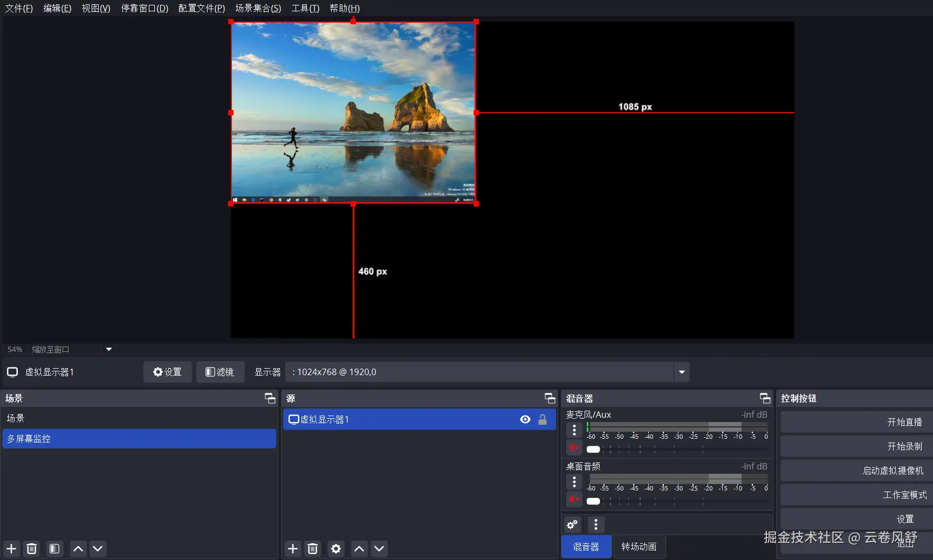Open source properties gear icon

click(336, 549)
